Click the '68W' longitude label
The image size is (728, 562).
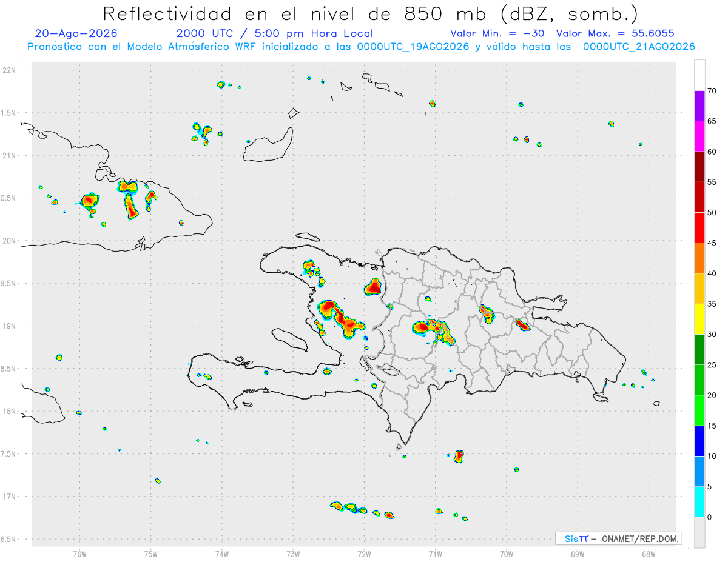pos(649,554)
